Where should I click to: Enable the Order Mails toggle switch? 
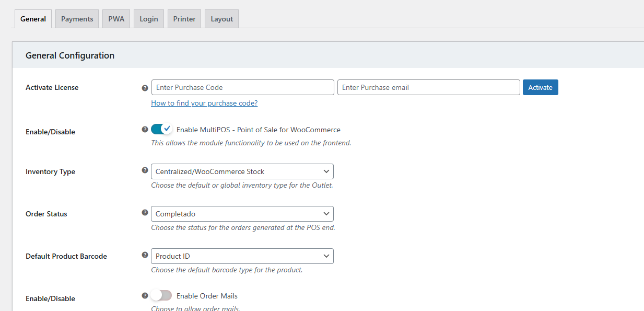[161, 295]
